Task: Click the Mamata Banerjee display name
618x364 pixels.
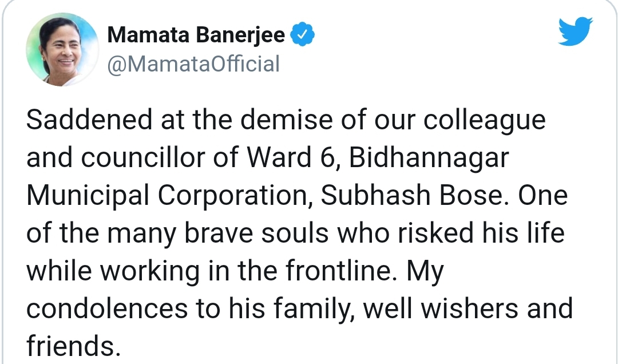Action: coord(196,35)
